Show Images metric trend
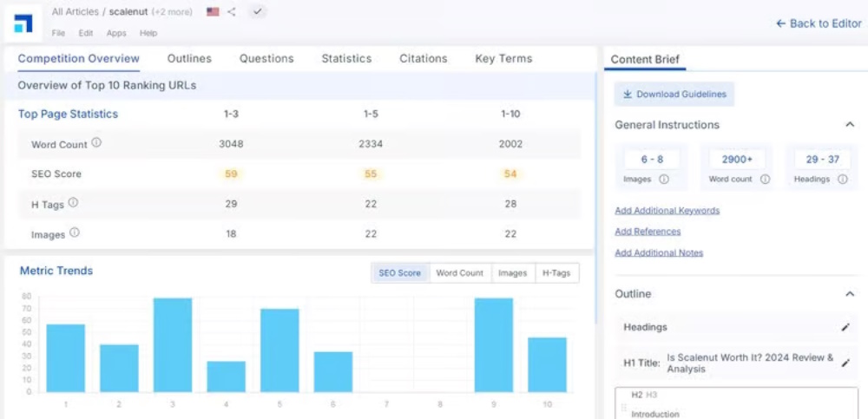The image size is (868, 419). pos(513,273)
